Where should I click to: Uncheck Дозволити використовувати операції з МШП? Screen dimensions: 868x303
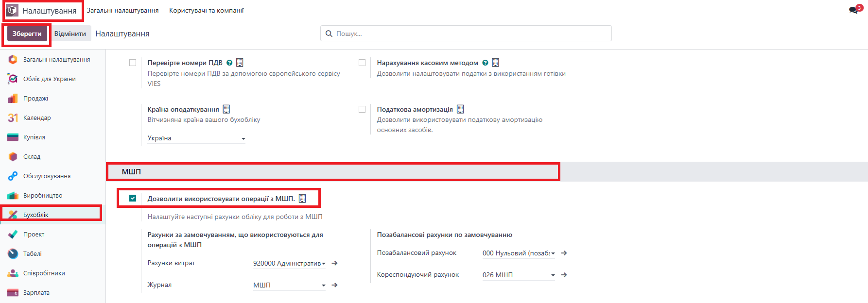[x=133, y=198]
